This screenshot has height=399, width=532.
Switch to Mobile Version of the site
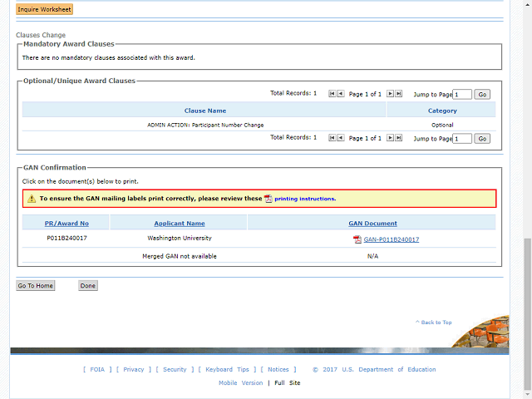point(239,383)
